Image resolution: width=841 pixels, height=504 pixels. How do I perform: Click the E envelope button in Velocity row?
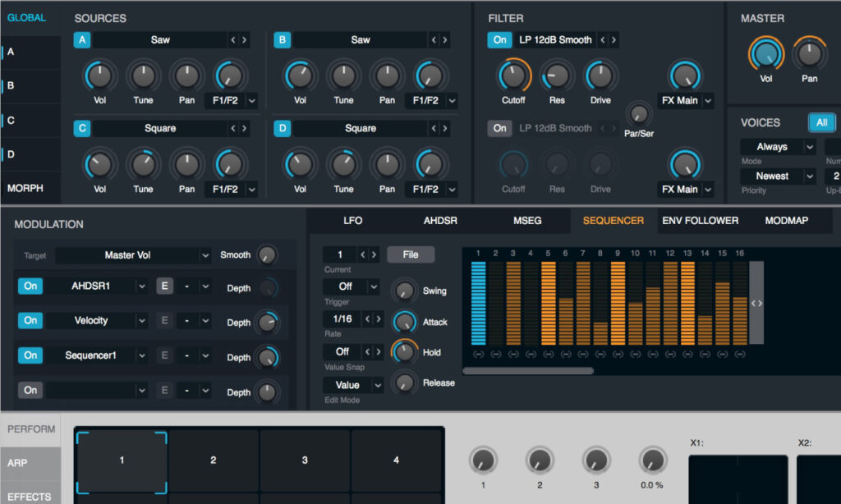coord(164,321)
